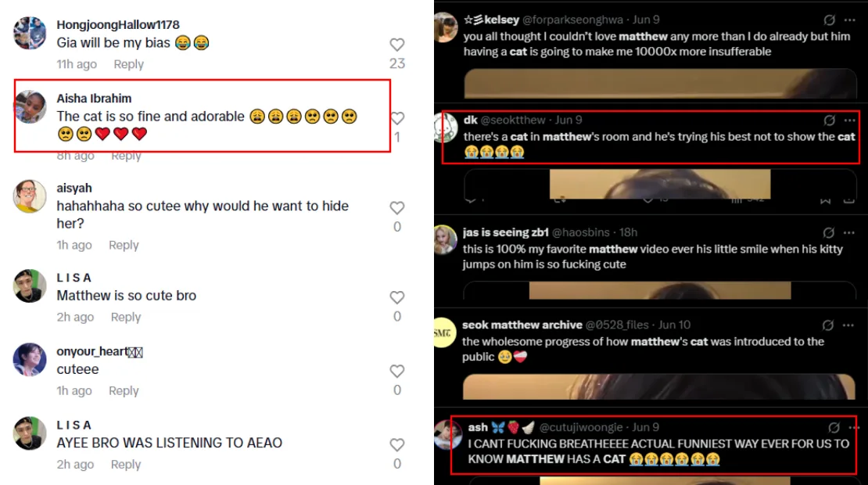The height and width of the screenshot is (485, 868).
Task: Open three-dot menu on dk's tweet
Action: 850,120
